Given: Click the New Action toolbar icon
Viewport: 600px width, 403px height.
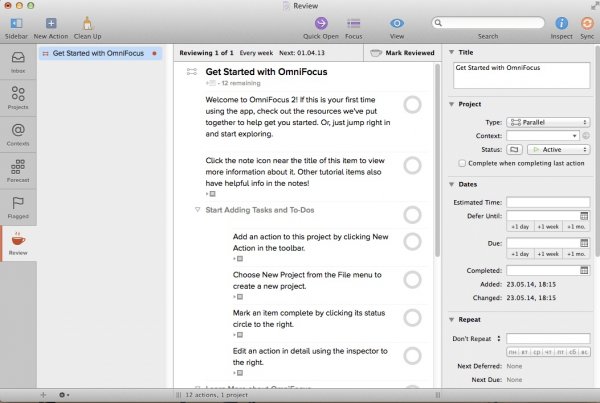Looking at the screenshot, I should [x=51, y=23].
